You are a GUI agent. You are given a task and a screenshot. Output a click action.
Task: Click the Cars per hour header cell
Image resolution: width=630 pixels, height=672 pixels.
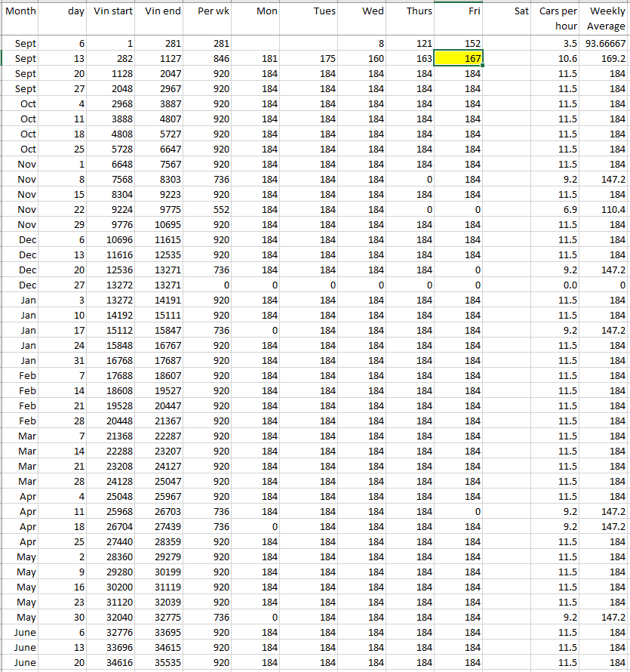point(557,18)
